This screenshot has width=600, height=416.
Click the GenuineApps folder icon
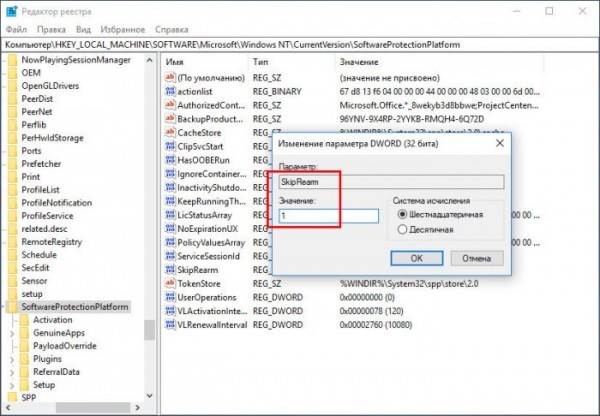[24, 333]
